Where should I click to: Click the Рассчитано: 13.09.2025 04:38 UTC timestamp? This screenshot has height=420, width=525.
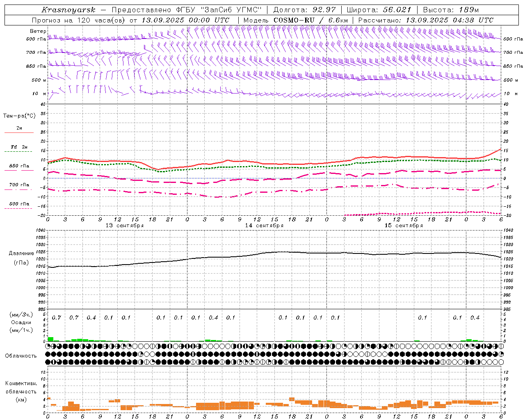point(426,20)
